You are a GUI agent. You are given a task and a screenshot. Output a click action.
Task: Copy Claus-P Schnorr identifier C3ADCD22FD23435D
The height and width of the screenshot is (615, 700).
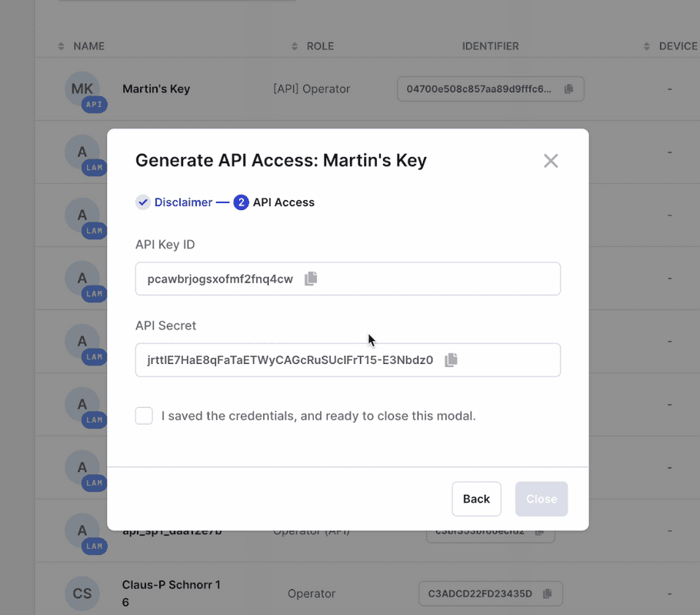pyautogui.click(x=547, y=593)
